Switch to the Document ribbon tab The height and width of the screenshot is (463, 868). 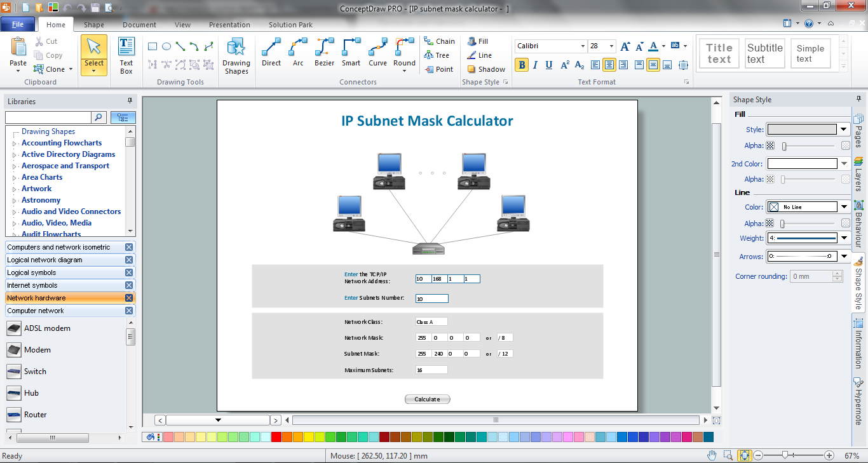coord(139,25)
